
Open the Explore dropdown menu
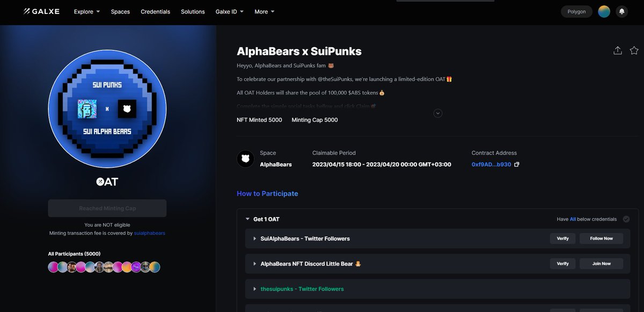[x=87, y=11]
